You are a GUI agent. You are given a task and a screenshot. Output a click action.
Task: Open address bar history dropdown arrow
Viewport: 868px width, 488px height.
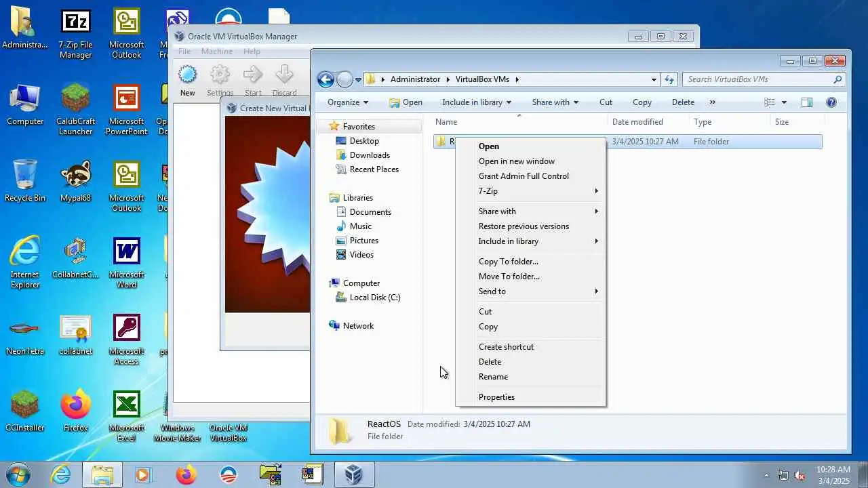point(654,79)
